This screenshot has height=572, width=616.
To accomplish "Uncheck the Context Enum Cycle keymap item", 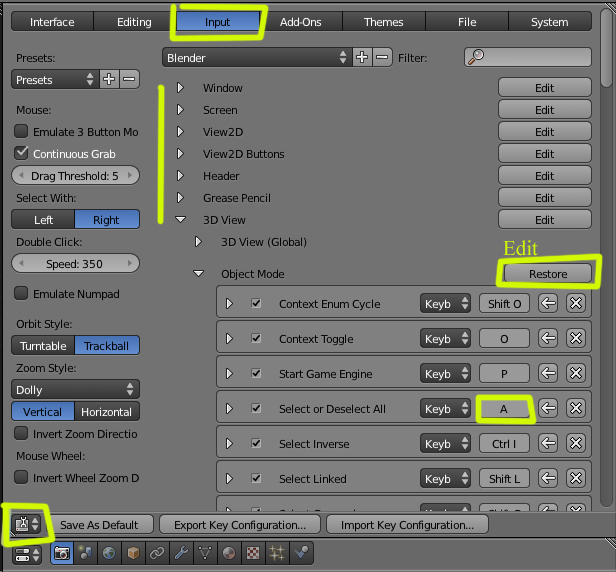I will 256,303.
